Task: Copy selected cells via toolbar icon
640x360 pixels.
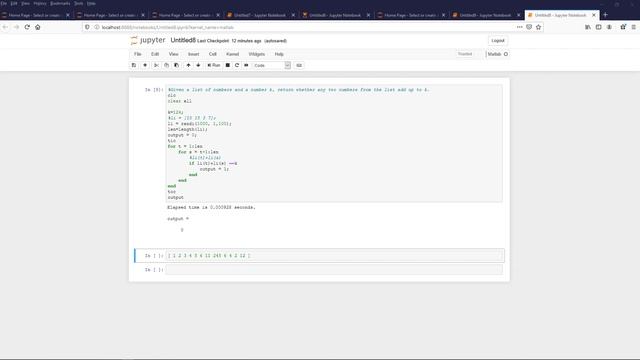Action: coord(166,65)
